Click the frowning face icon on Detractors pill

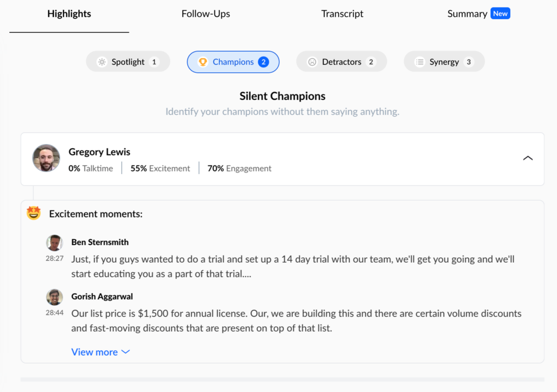(x=312, y=61)
